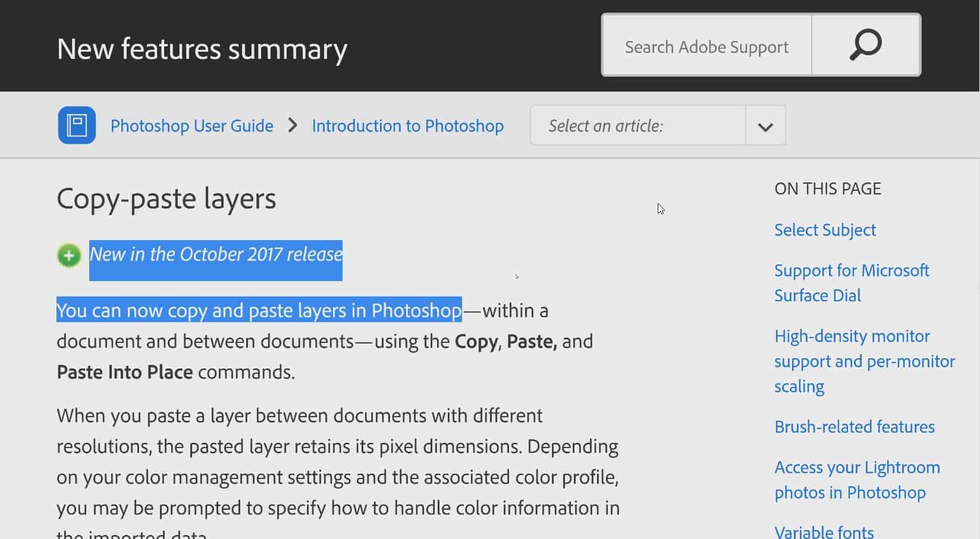
Task: Click the magnifying glass search button
Action: pyautogui.click(x=866, y=45)
